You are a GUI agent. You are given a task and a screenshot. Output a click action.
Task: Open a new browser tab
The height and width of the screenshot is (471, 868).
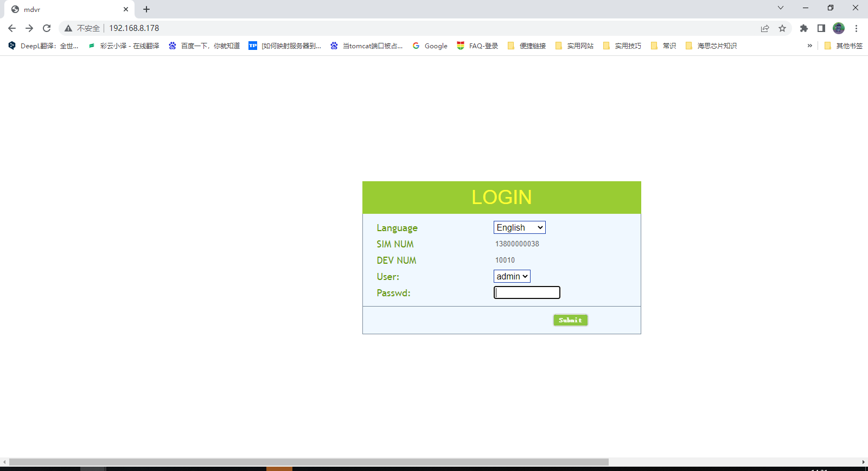click(146, 9)
